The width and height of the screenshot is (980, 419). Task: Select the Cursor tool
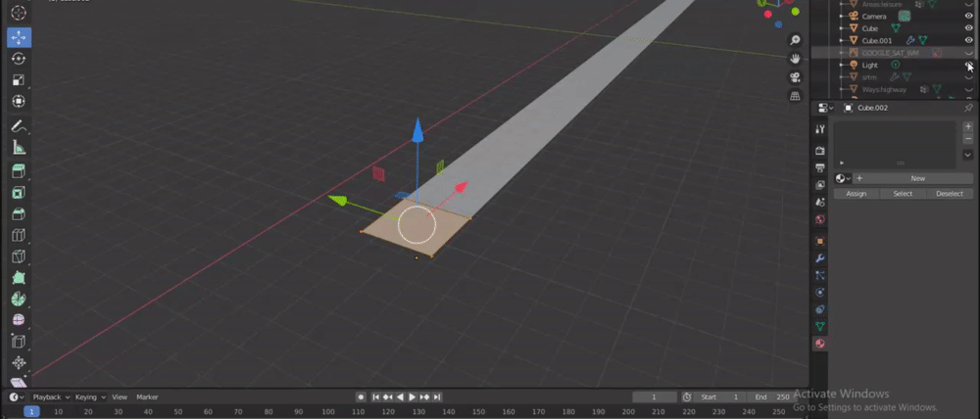pyautogui.click(x=19, y=13)
